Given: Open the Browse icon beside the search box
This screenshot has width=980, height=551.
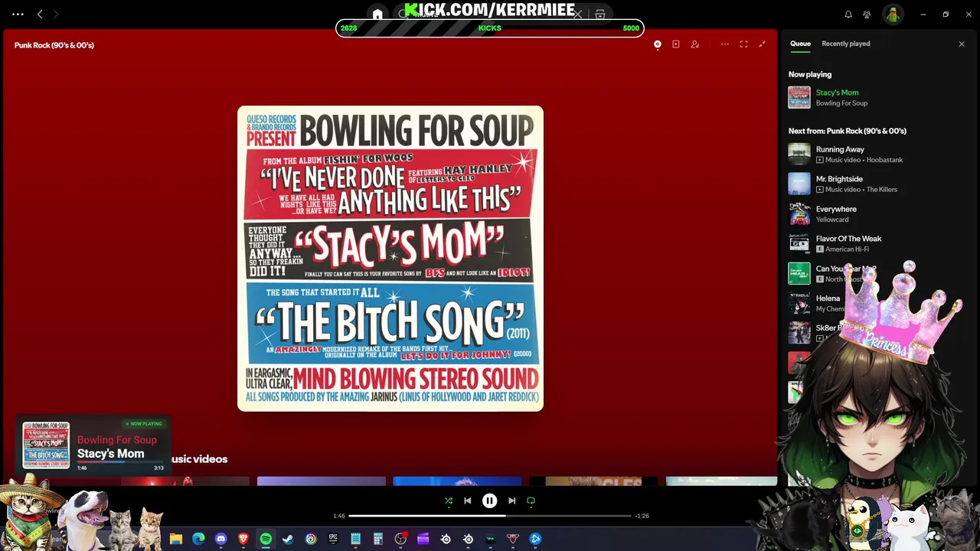Looking at the screenshot, I should click(x=600, y=14).
